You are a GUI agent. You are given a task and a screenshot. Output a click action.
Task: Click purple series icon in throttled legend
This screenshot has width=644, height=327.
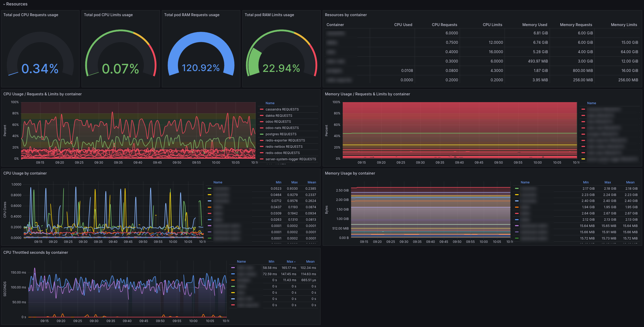[x=233, y=268]
